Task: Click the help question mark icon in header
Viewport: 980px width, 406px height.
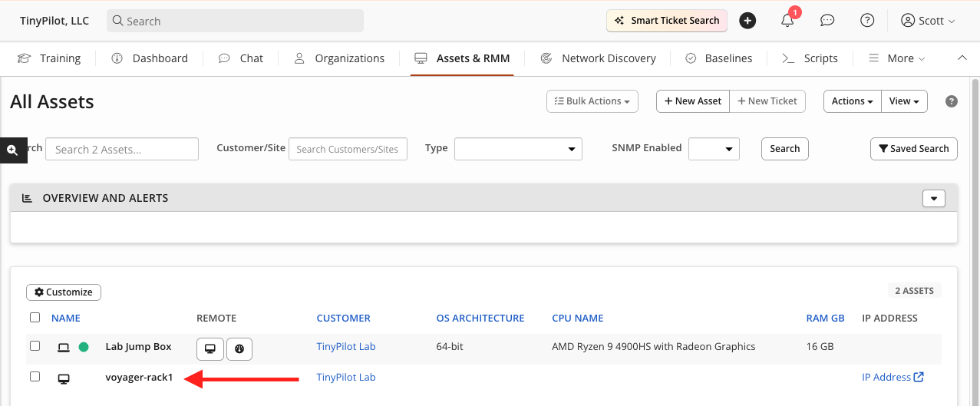Action: coord(867,21)
